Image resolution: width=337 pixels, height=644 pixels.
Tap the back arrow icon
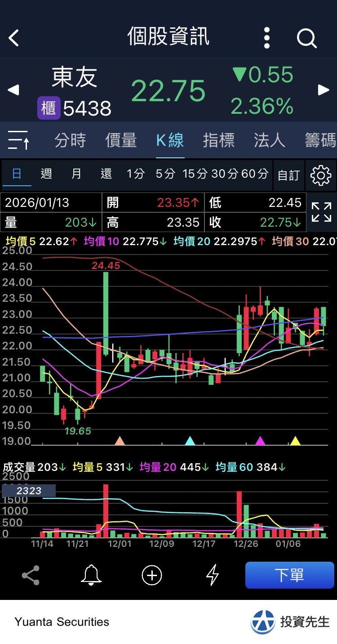click(x=14, y=38)
